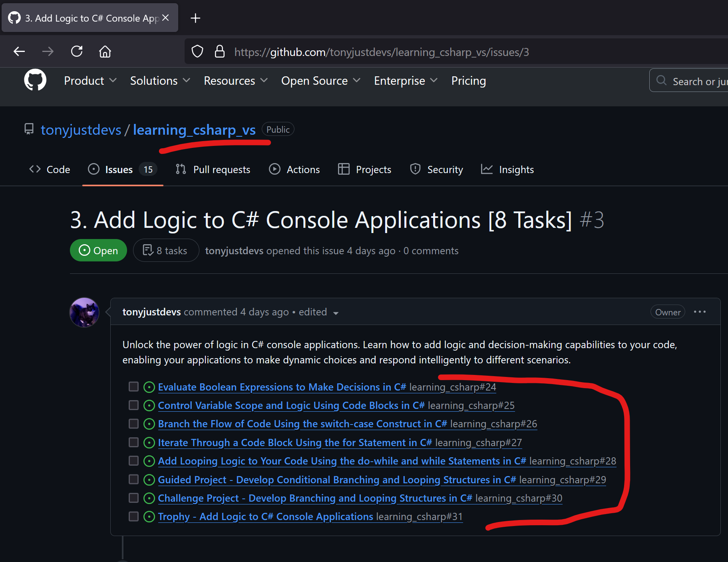Viewport: 728px width, 562px height.
Task: Check the Trophy task checkbox
Action: pos(133,516)
